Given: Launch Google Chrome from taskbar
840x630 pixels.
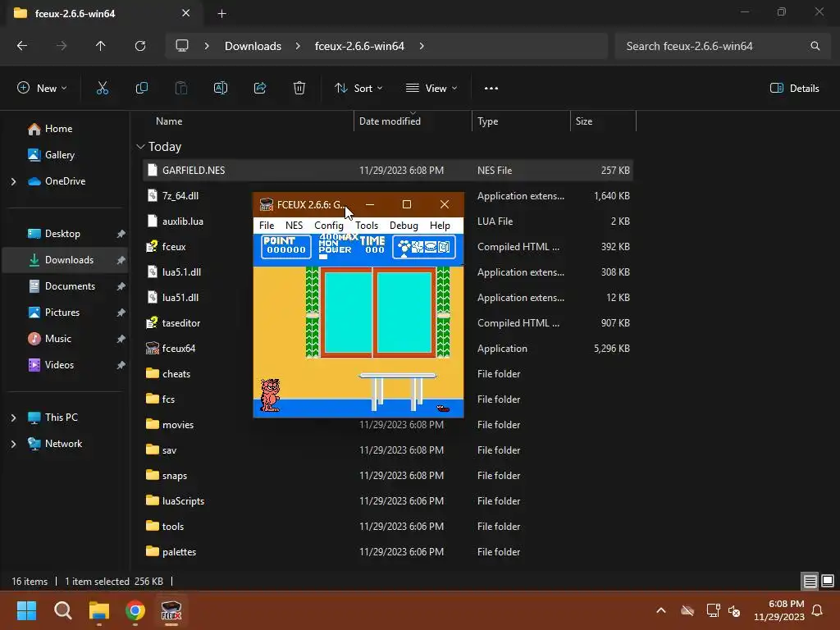Looking at the screenshot, I should point(135,610).
